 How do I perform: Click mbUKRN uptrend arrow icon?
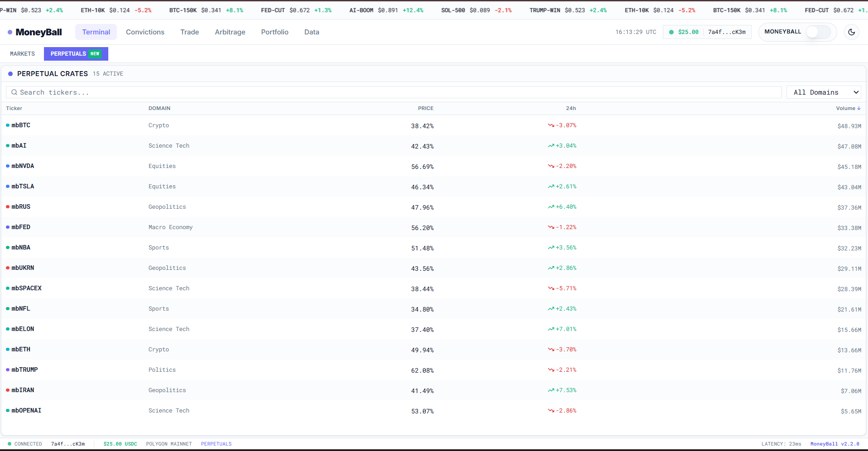pos(551,268)
